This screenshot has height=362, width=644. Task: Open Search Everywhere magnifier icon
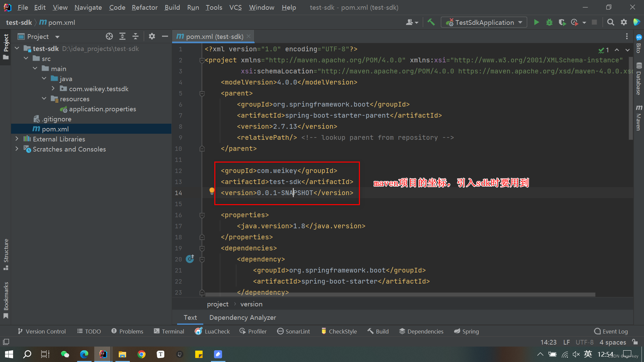[611, 22]
